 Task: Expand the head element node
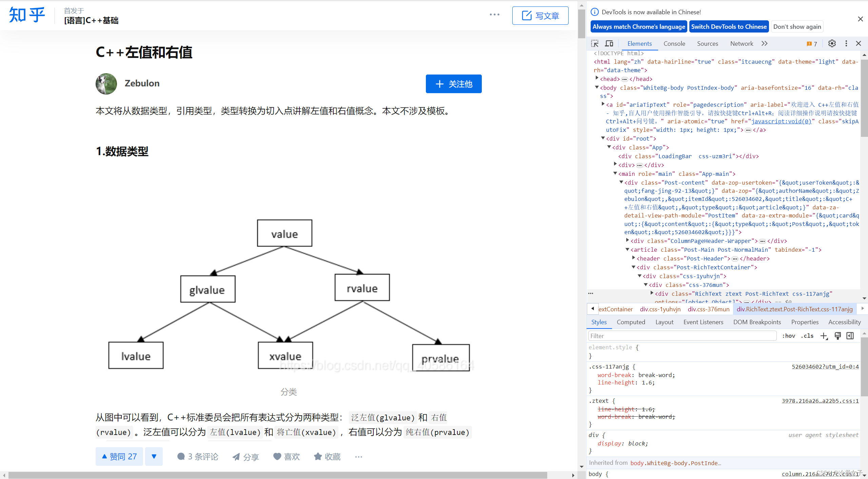pyautogui.click(x=597, y=78)
